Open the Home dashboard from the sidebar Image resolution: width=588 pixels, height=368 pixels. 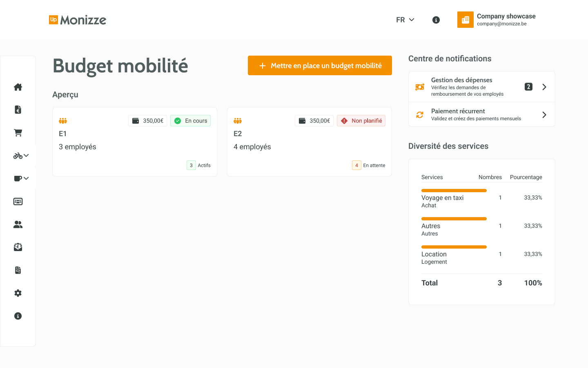(x=18, y=87)
